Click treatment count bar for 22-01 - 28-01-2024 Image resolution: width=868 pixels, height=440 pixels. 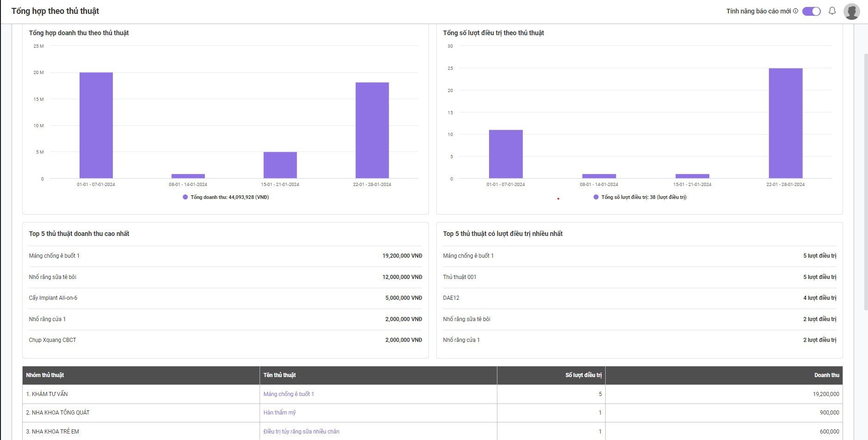coord(785,123)
